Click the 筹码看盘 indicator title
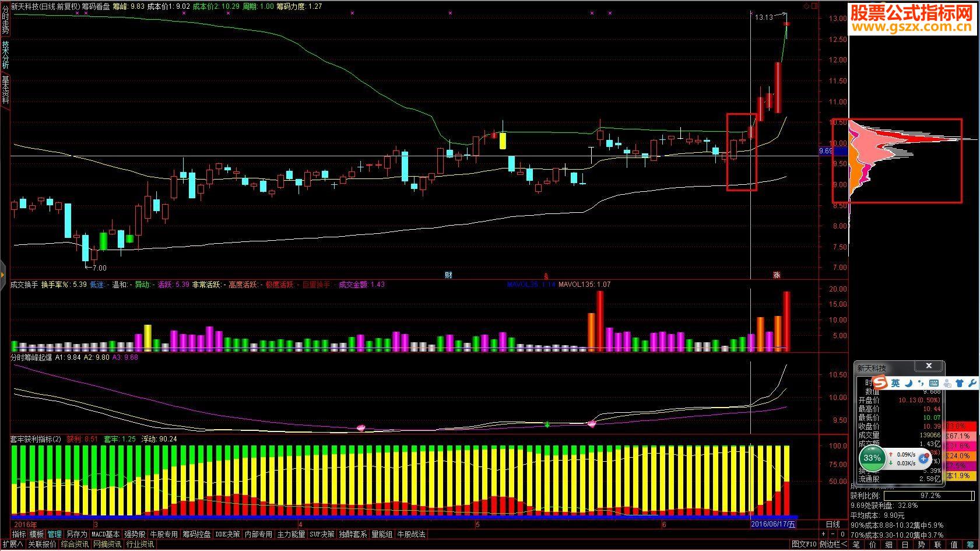The width and height of the screenshot is (980, 551). pos(96,6)
